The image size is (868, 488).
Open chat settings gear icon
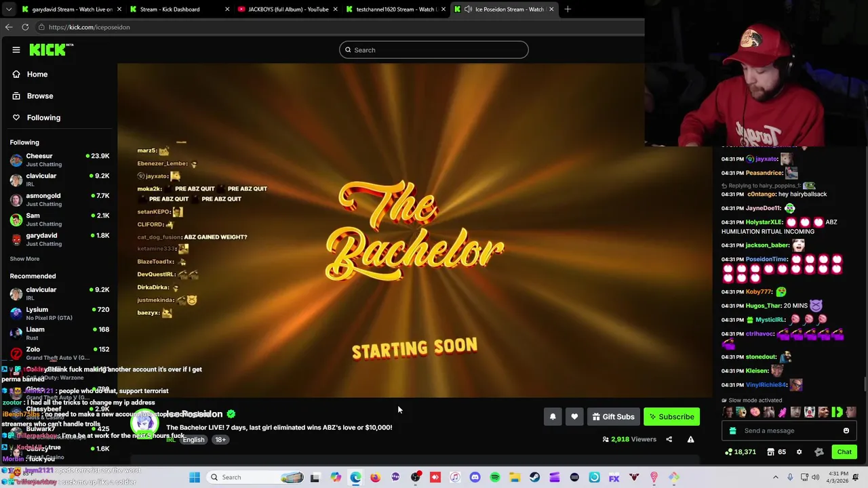(x=799, y=452)
